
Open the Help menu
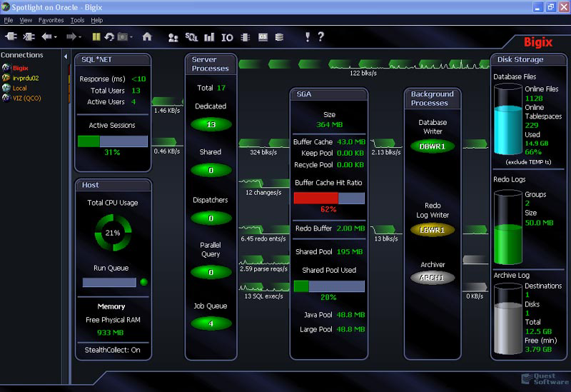[x=97, y=20]
